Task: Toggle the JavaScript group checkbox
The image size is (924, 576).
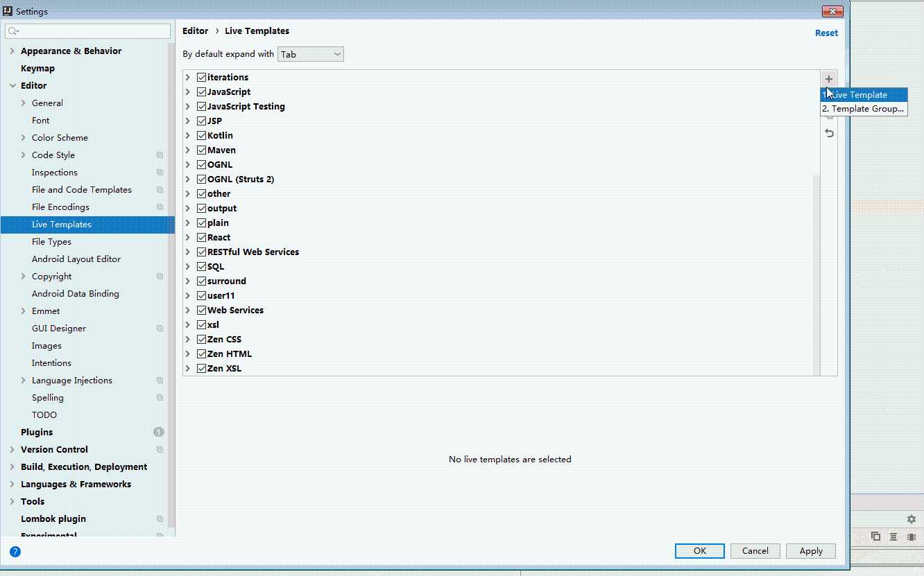Action: (201, 91)
